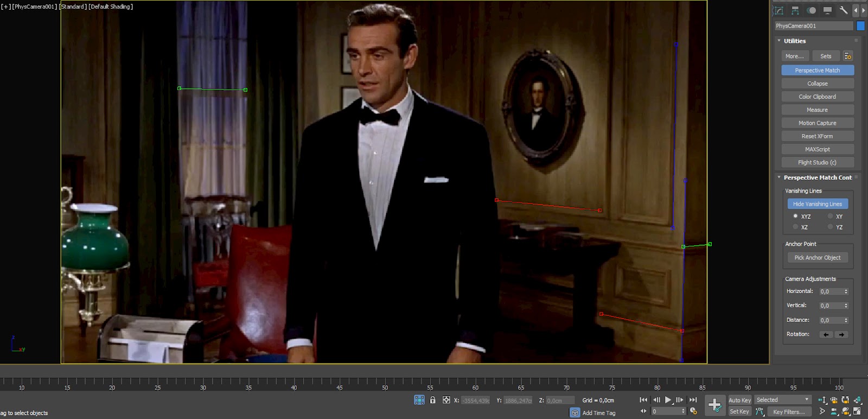
Task: Select the XZ vanishing lines radio
Action: tap(795, 227)
